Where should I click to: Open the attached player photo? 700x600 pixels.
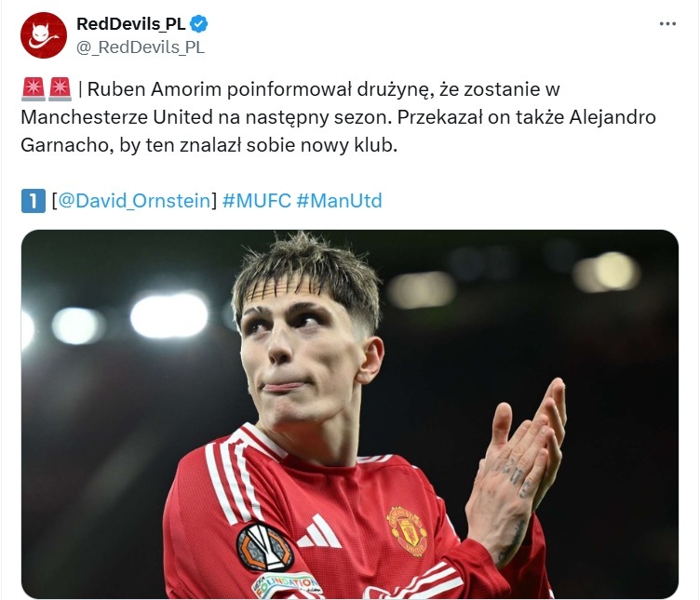(x=350, y=414)
